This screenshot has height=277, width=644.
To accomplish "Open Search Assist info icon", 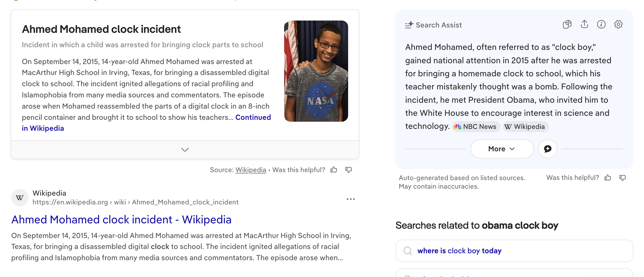I will [x=601, y=25].
